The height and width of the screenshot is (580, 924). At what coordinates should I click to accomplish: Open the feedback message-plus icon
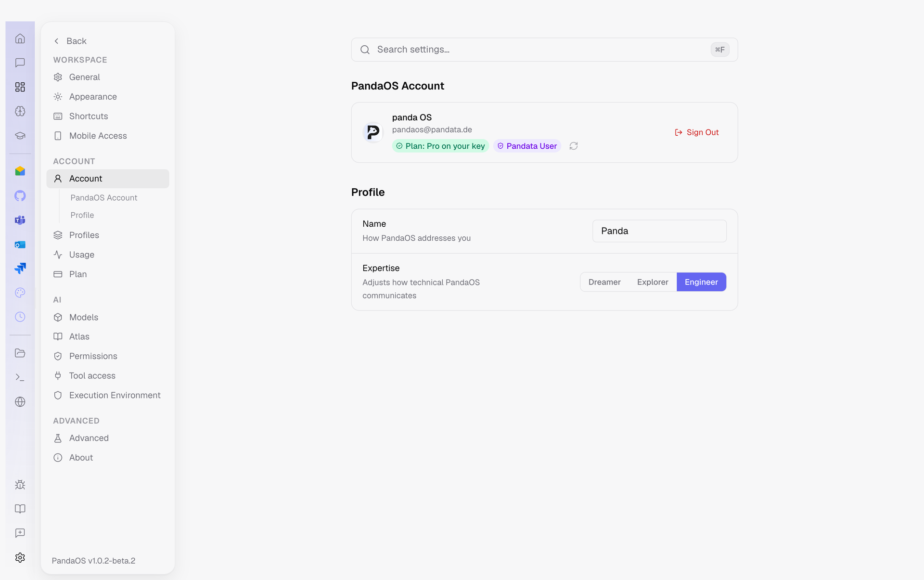click(x=20, y=533)
